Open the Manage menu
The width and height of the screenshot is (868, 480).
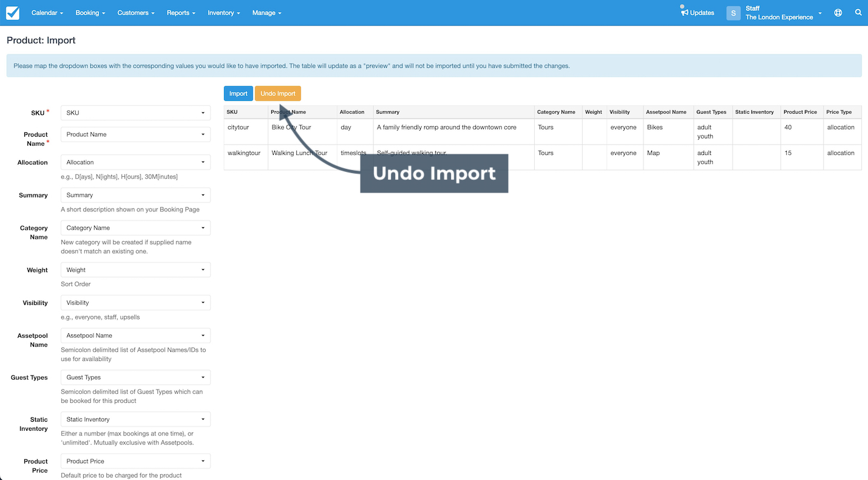266,13
